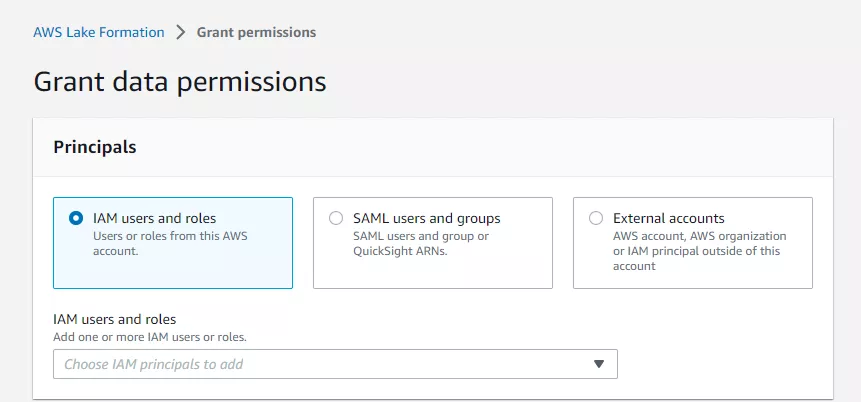
Task: Click the AWS organization or IAM principal description
Action: (x=699, y=251)
